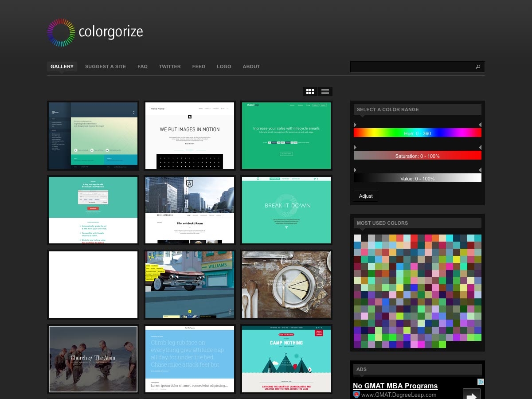Pick the top-left white swatch in Most Used Colors
Viewport: 532px width, 399px height.
pos(357,238)
